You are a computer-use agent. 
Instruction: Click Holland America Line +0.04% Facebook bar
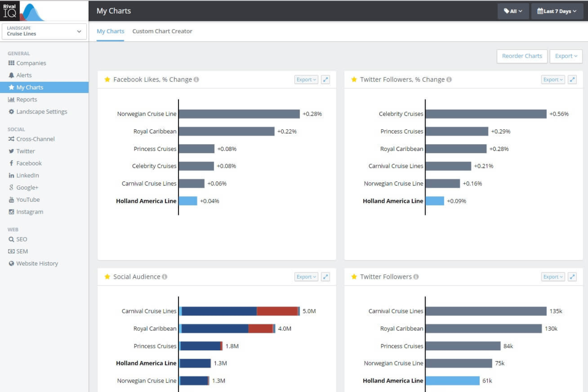[x=188, y=201]
